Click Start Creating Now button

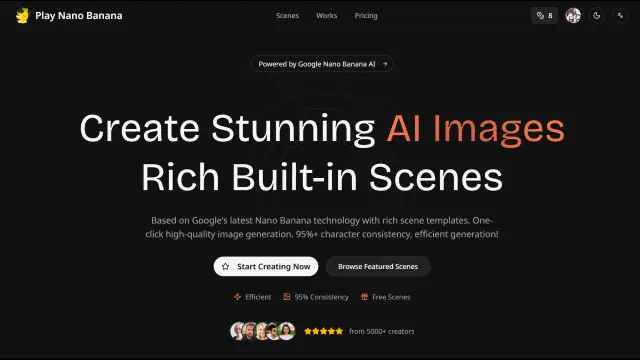[x=266, y=266]
